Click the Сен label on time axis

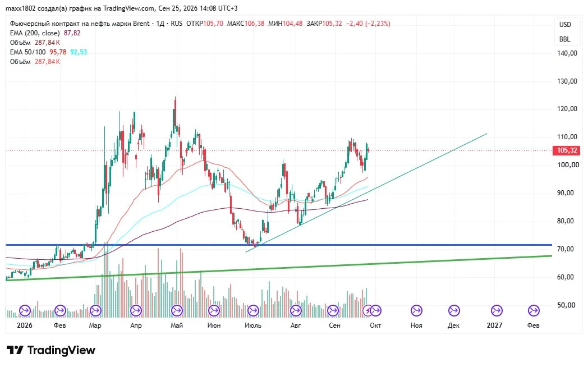(334, 325)
